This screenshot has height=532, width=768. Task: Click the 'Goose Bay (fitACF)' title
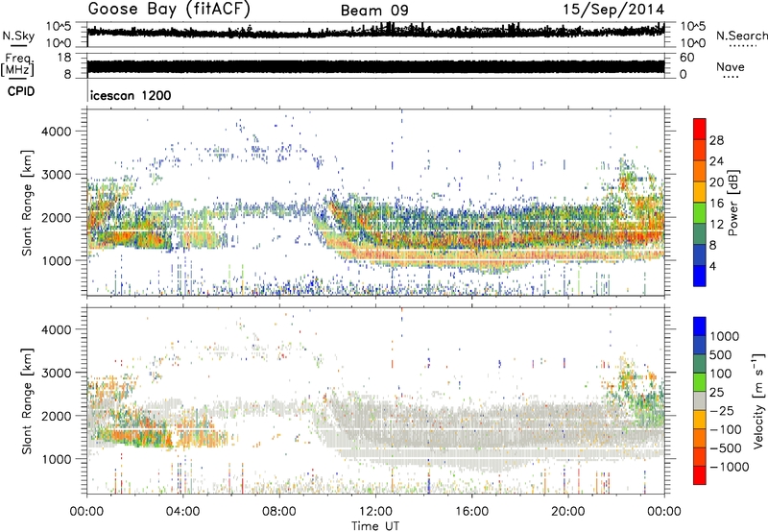point(169,10)
